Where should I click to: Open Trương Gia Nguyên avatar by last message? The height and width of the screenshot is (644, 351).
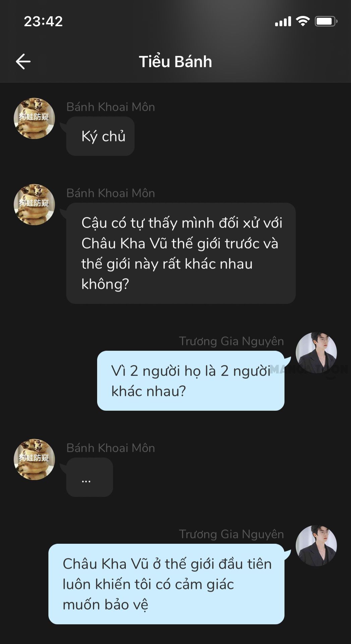click(x=316, y=546)
